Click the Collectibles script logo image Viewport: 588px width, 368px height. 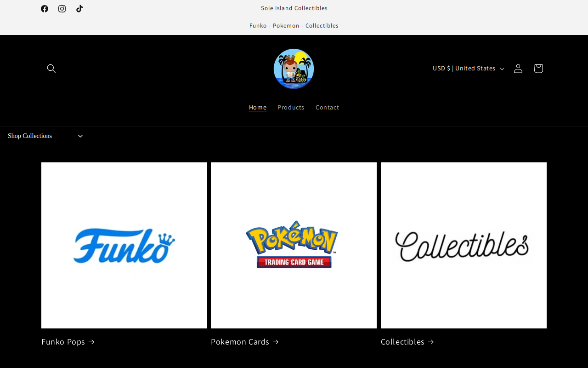464,245
